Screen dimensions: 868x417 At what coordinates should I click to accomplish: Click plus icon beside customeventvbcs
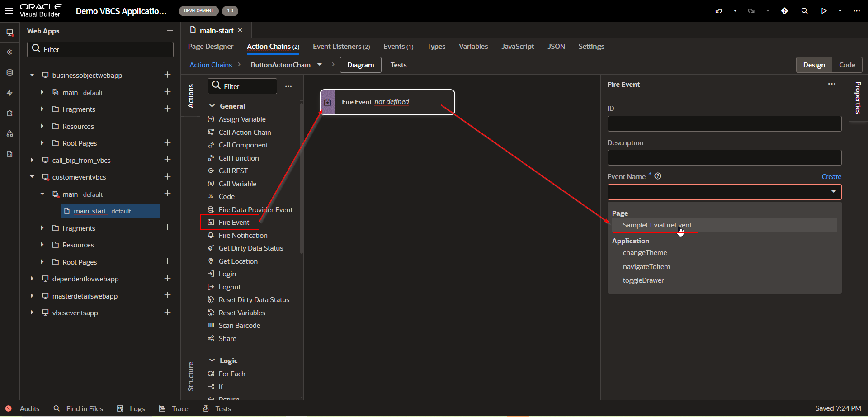167,176
